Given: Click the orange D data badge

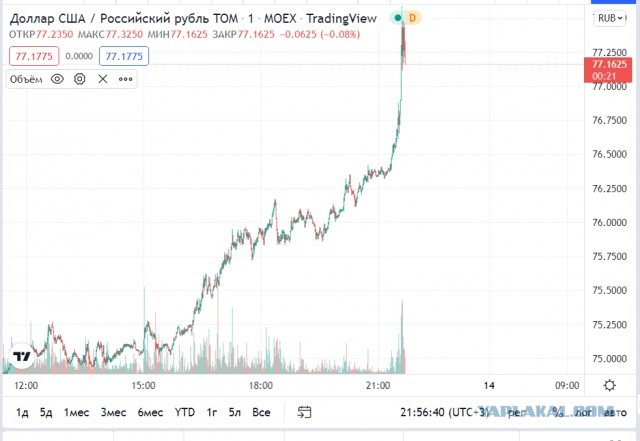Looking at the screenshot, I should tap(412, 18).
